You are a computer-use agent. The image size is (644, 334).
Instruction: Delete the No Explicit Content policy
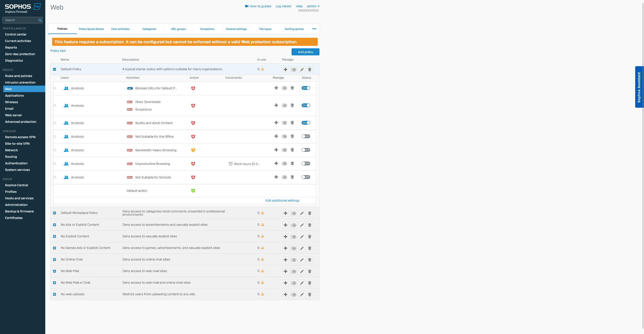coord(310,237)
